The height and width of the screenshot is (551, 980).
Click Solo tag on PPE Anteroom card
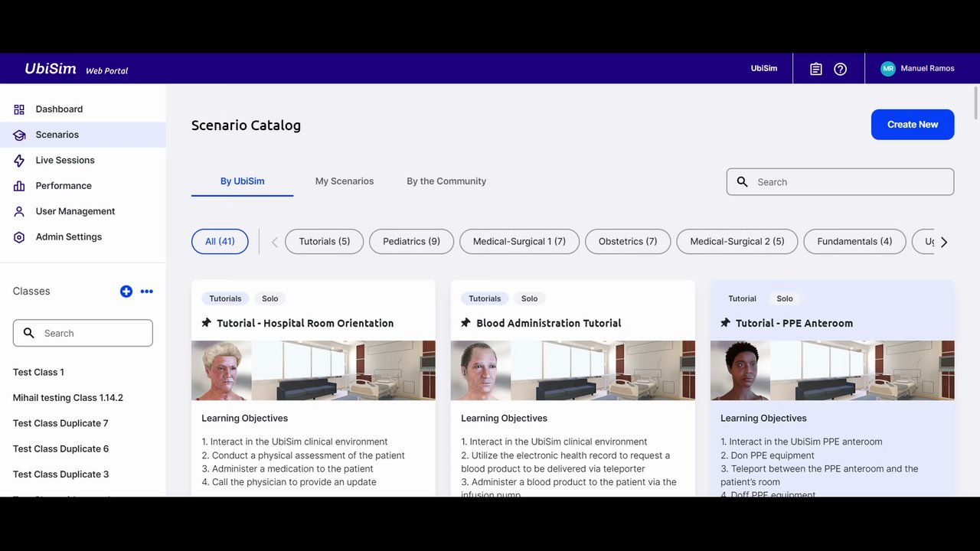tap(785, 298)
